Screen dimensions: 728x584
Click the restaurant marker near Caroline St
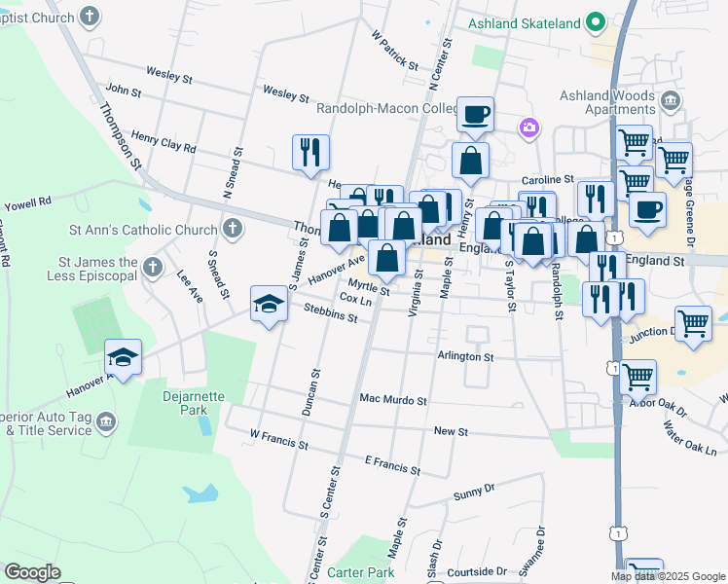(x=595, y=199)
